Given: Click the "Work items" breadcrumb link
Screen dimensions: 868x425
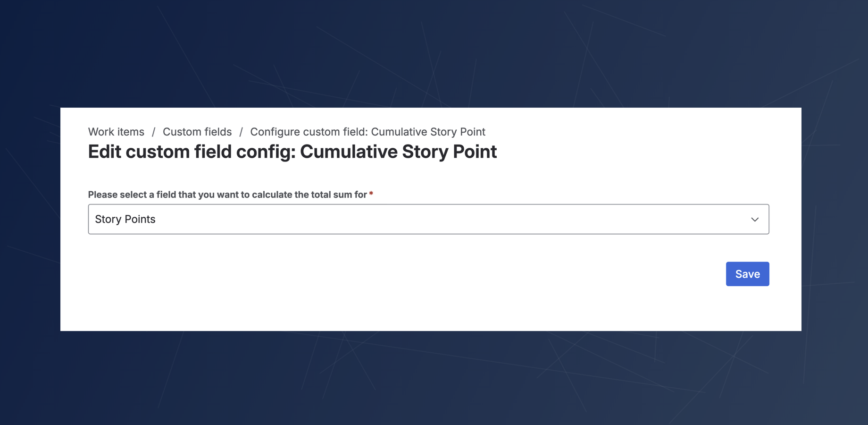Looking at the screenshot, I should pyautogui.click(x=116, y=132).
